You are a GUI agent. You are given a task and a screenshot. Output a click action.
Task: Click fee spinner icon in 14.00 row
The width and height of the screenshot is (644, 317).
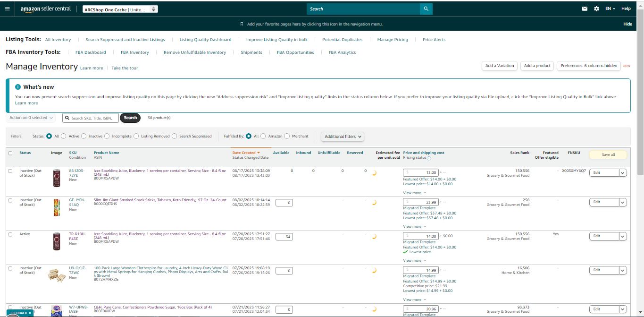[x=375, y=237]
